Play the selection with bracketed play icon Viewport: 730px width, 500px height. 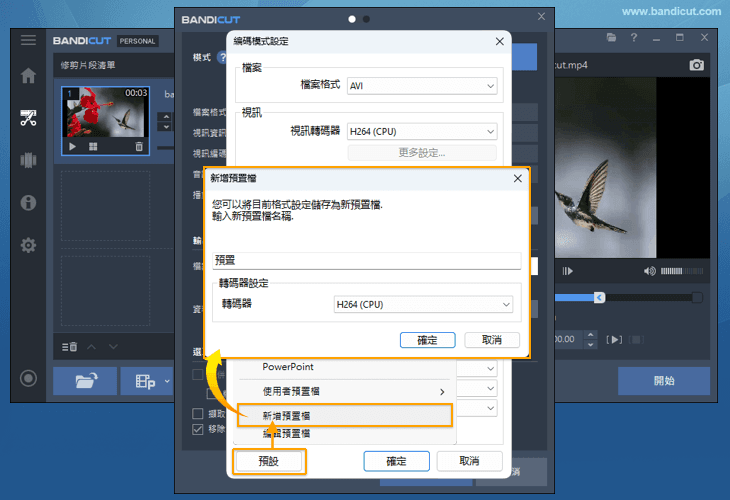(x=614, y=339)
